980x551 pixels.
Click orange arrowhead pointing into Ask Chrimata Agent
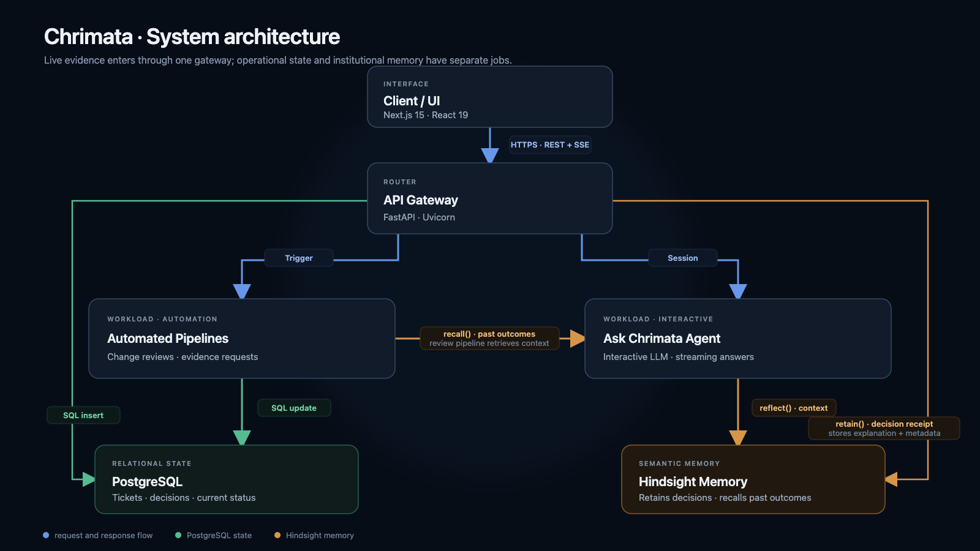coord(578,339)
